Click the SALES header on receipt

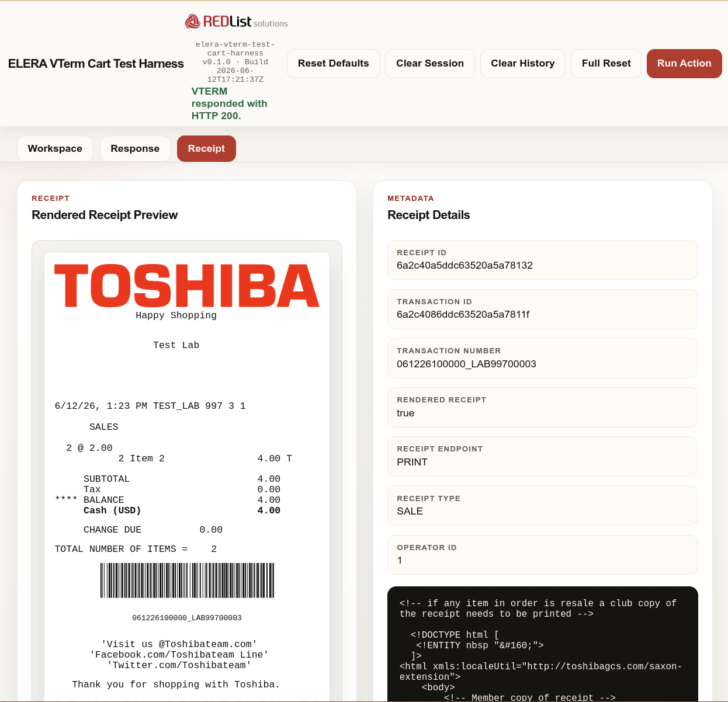(103, 427)
